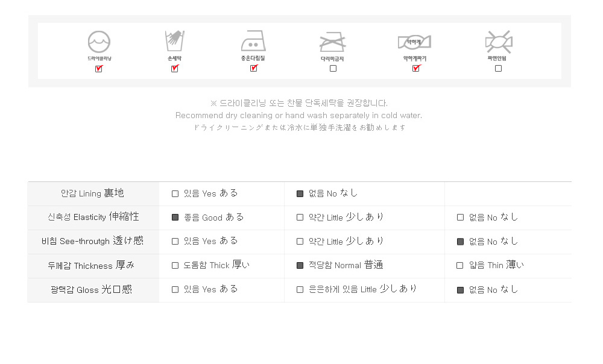Click the gentle wring twisted-cloth icon
The image size is (603, 364).
415,42
